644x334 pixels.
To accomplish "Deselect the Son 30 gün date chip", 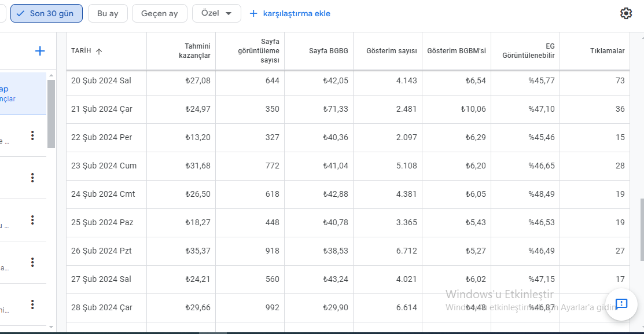I will point(46,13).
